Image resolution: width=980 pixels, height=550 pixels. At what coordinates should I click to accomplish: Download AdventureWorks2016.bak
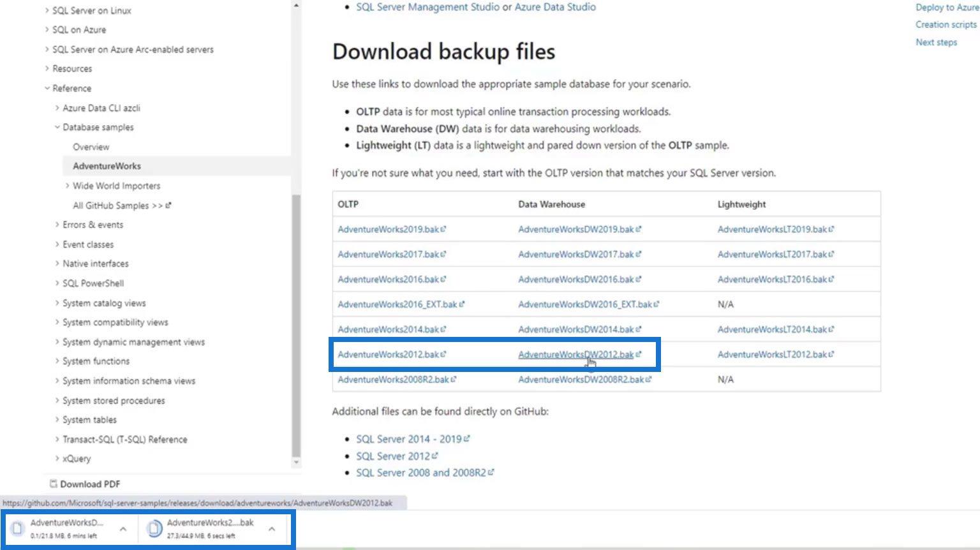point(392,279)
